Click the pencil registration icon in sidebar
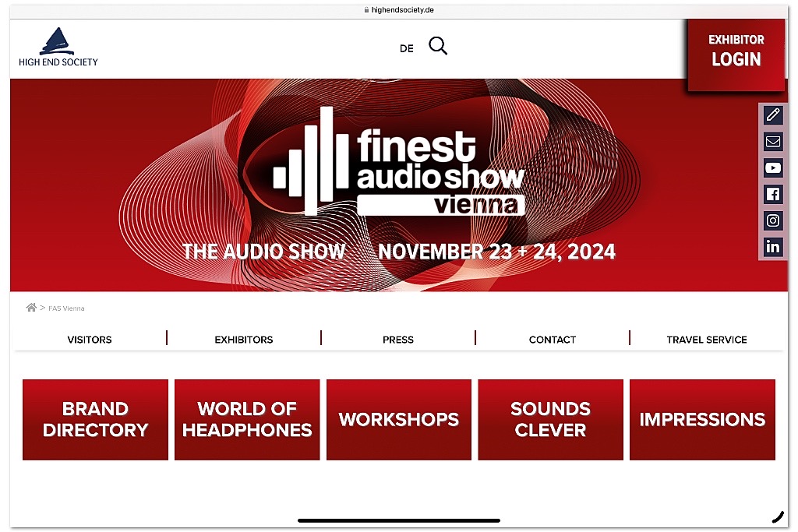 (x=773, y=115)
